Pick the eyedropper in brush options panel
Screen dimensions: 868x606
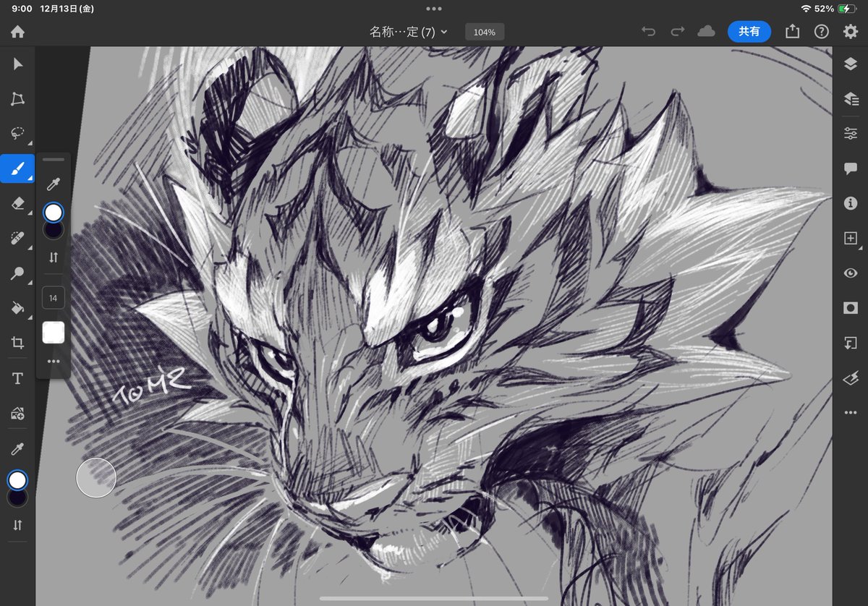click(54, 184)
